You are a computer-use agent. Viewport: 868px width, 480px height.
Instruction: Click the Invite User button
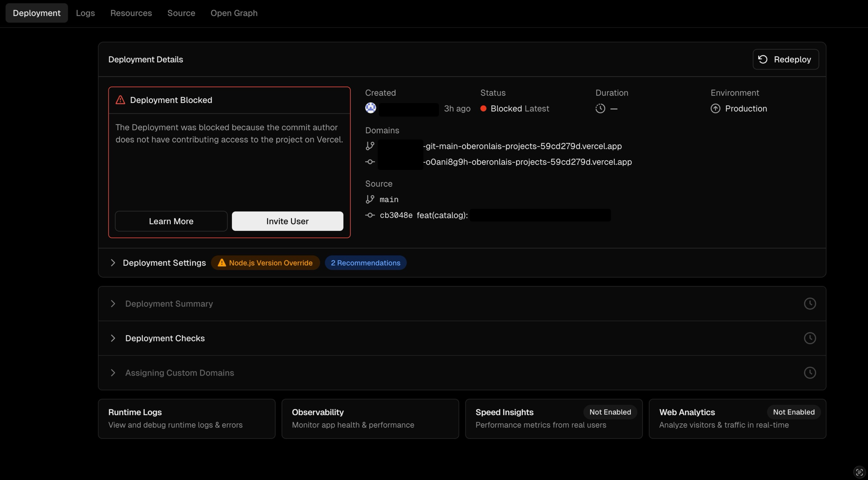(x=287, y=221)
